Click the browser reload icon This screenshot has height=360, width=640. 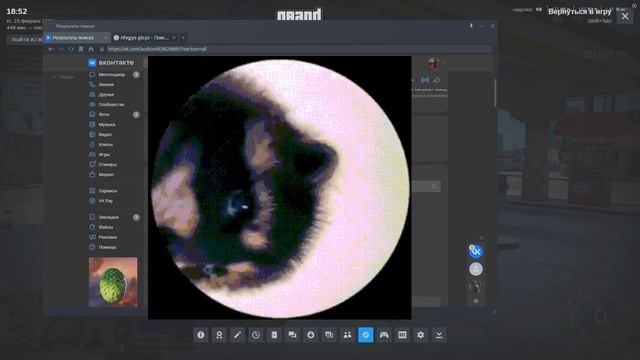(71, 49)
